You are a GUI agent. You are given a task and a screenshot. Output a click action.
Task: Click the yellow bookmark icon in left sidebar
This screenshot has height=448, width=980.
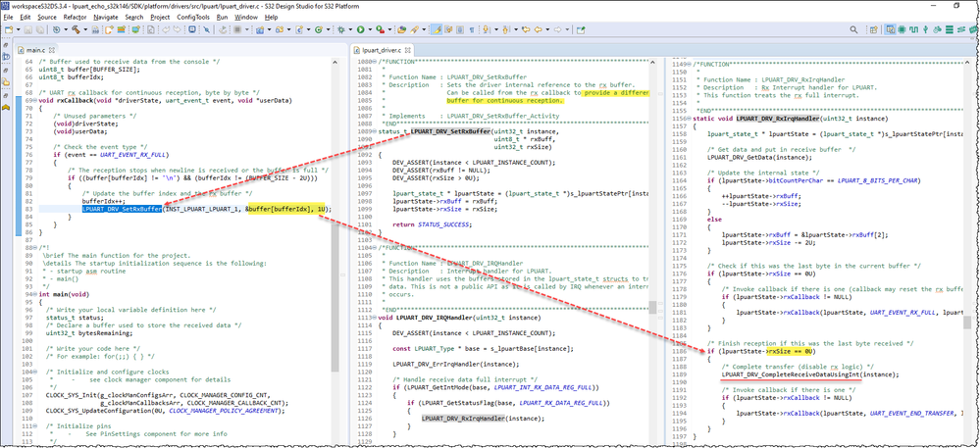click(x=6, y=108)
